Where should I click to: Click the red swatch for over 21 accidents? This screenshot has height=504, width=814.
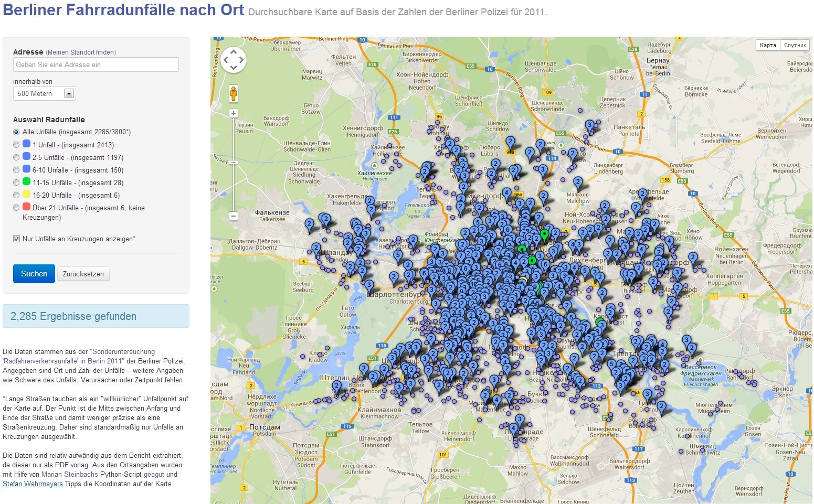[26, 207]
